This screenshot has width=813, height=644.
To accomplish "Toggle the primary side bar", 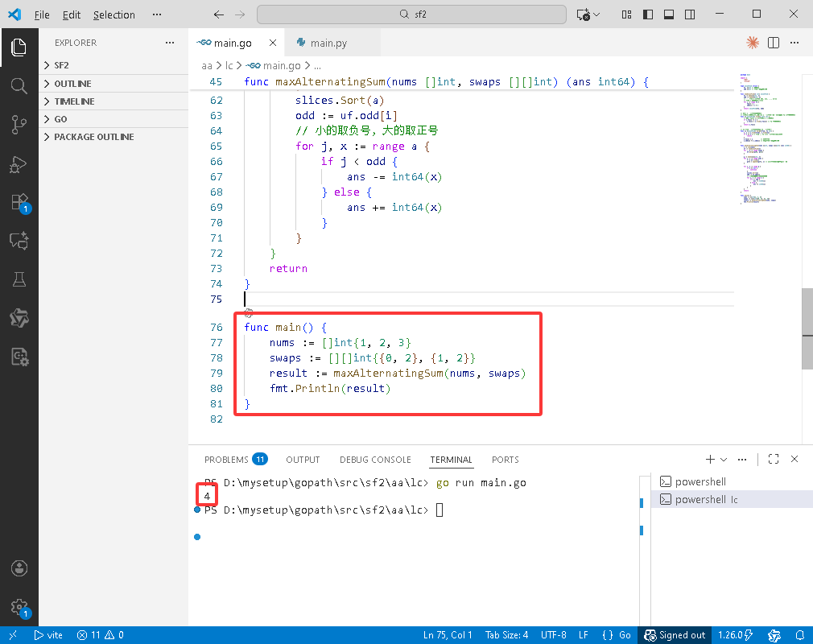I will pyautogui.click(x=648, y=14).
